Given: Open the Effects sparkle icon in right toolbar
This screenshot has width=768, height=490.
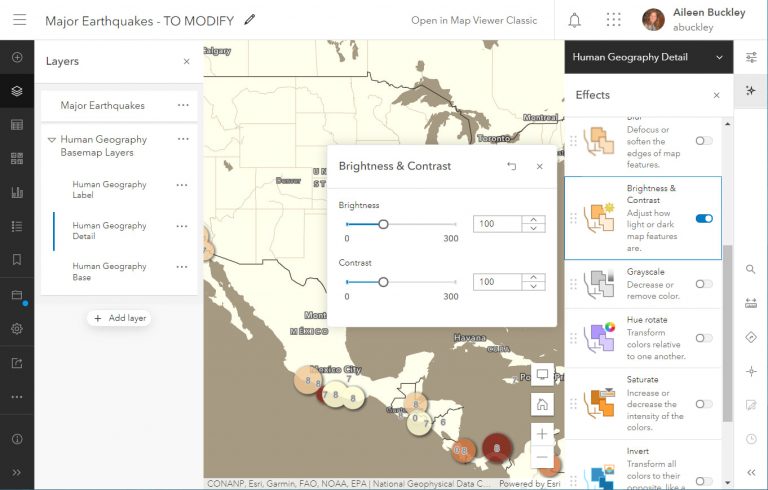Looking at the screenshot, I should coord(751,91).
